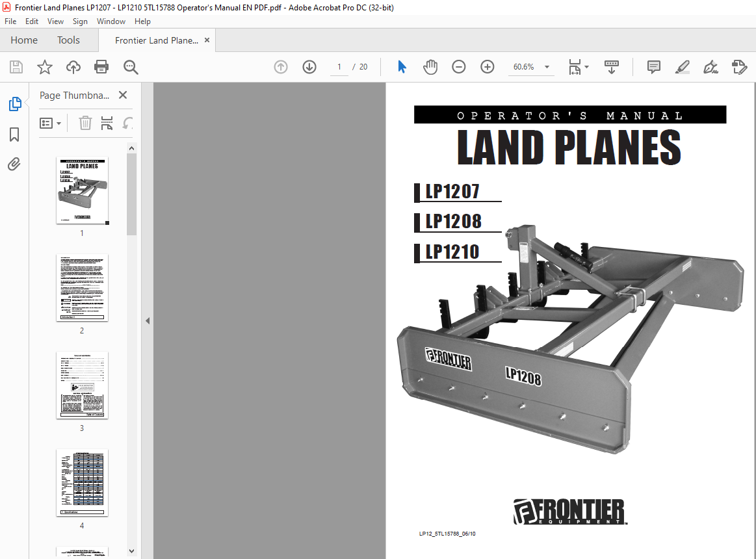The height and width of the screenshot is (559, 756).
Task: Go to previous page up arrow
Action: pyautogui.click(x=281, y=67)
